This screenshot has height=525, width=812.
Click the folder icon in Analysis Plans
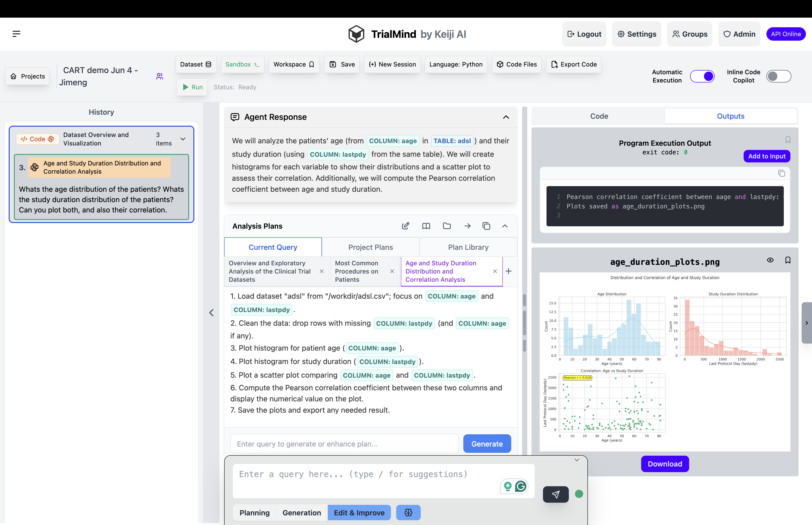(447, 226)
